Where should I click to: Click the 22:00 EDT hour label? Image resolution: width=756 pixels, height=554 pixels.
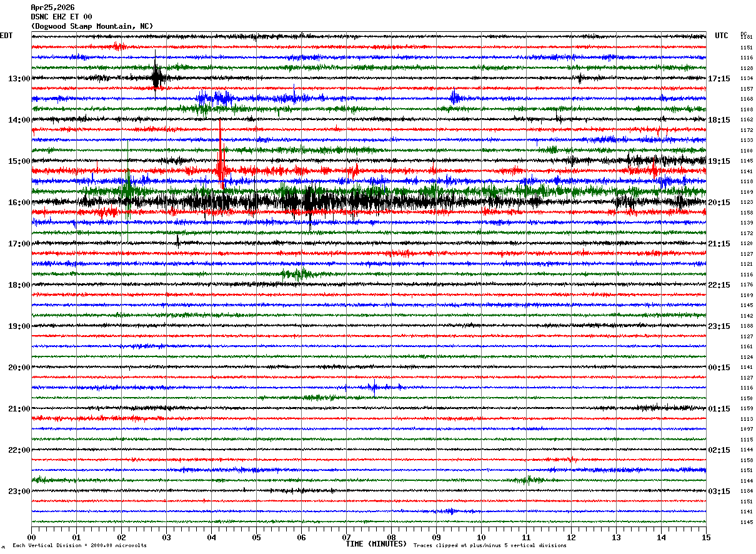tap(19, 450)
